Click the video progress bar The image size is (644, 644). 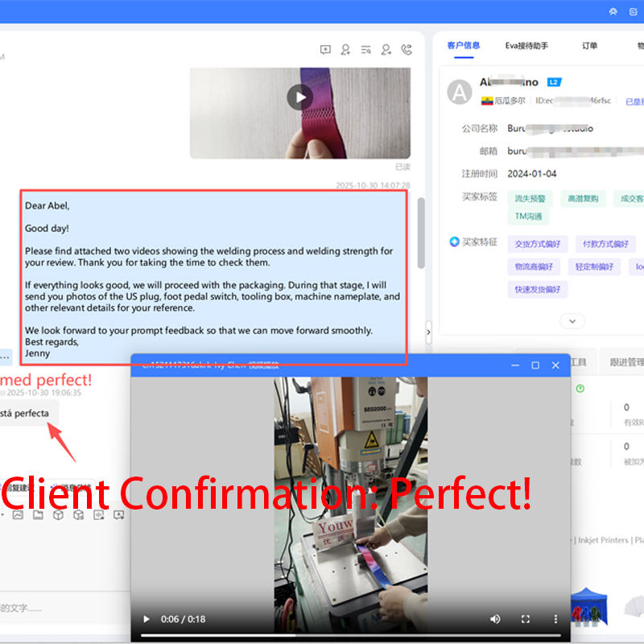click(350, 635)
